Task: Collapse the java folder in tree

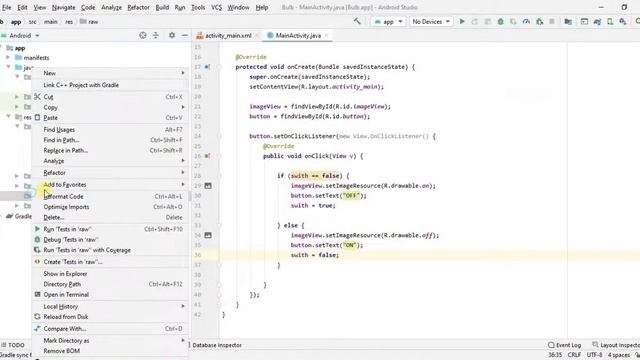Action: pos(8,67)
